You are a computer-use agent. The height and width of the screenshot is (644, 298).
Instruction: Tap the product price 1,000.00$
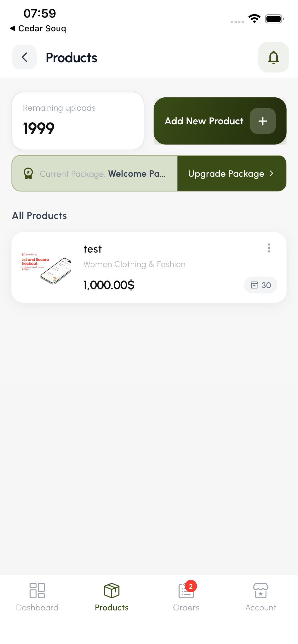pos(109,285)
